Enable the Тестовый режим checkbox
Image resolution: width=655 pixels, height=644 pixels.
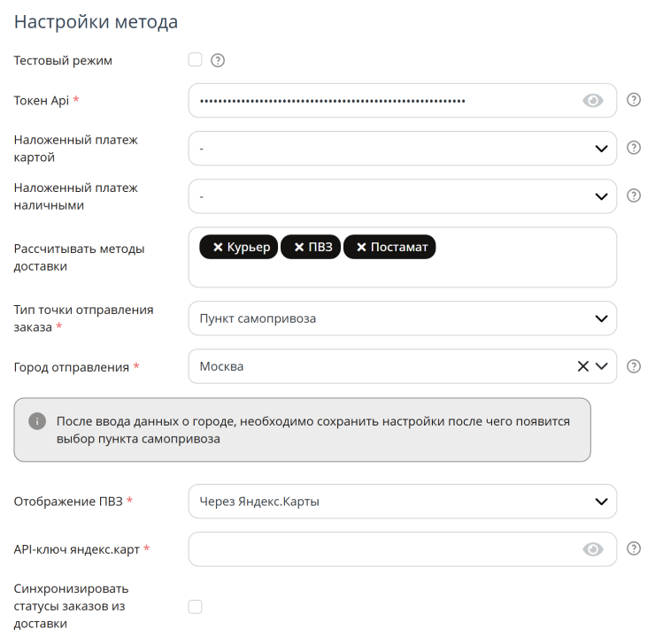(x=195, y=59)
